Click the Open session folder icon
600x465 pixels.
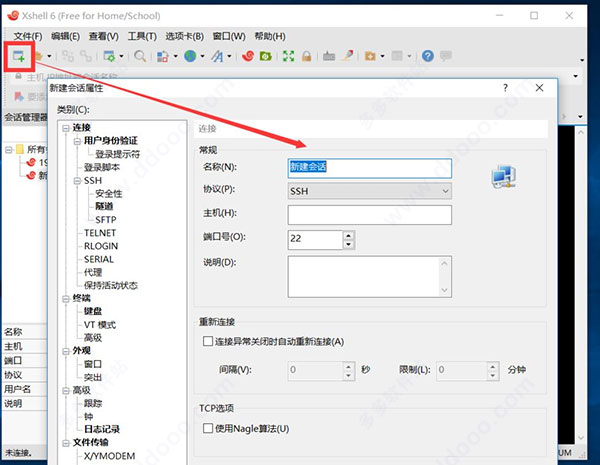38,56
